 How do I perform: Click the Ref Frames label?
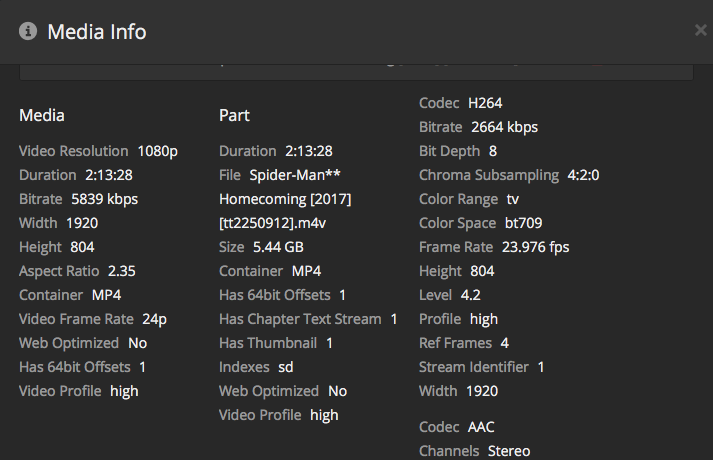[455, 343]
